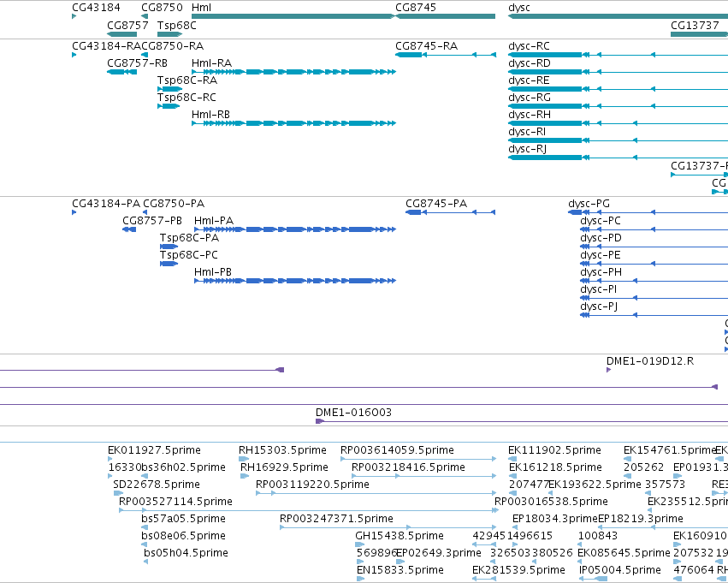Select transcript Hml-RB label
The width and height of the screenshot is (728, 583).
[210, 114]
